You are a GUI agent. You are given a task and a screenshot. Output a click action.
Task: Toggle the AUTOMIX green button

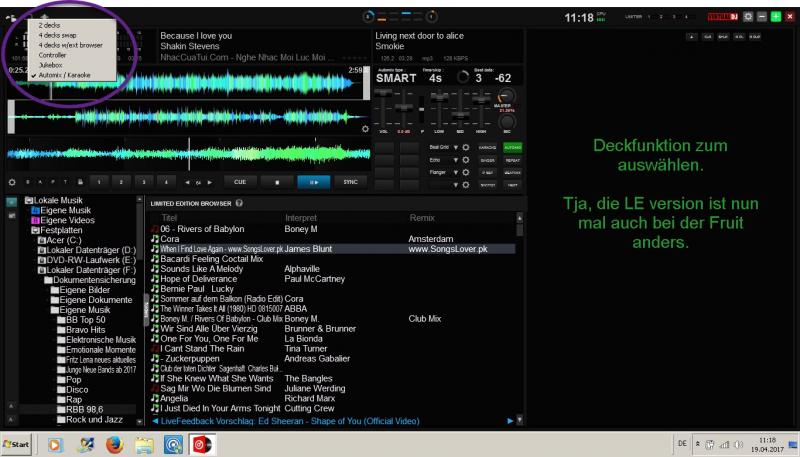512,147
